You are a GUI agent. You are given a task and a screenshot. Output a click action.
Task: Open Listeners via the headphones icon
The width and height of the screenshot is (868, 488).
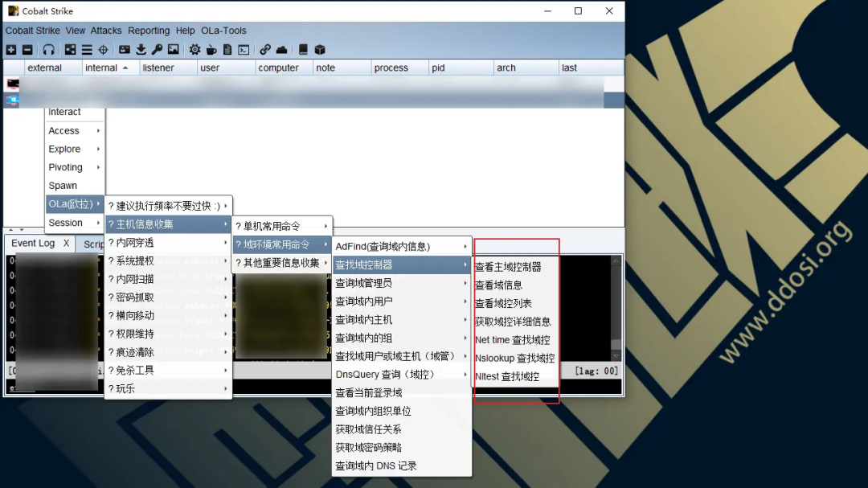point(49,50)
